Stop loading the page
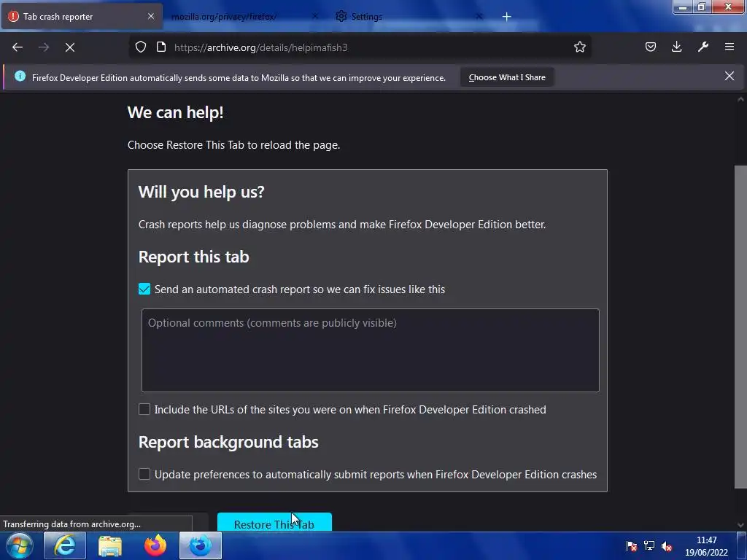 point(70,47)
